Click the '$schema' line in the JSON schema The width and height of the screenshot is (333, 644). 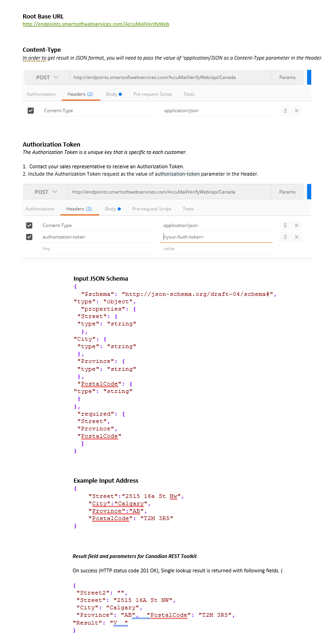(179, 294)
